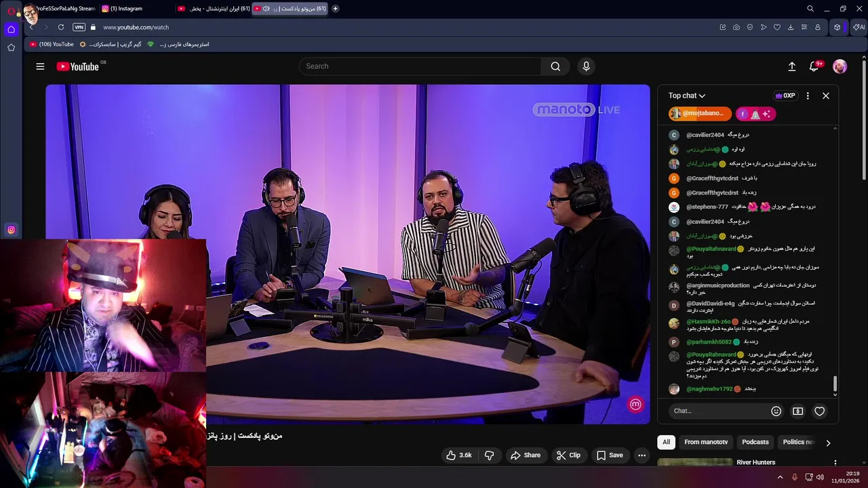Image resolution: width=868 pixels, height=488 pixels.
Task: Open YouTube account avatar menu
Action: [x=840, y=66]
